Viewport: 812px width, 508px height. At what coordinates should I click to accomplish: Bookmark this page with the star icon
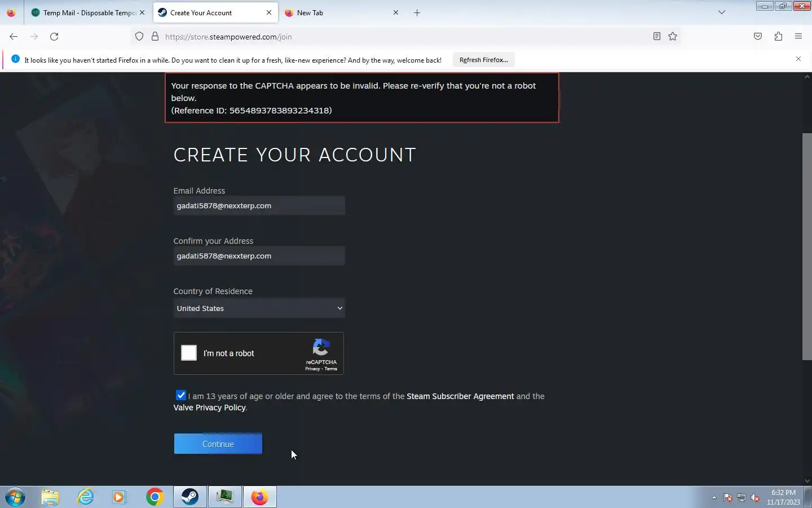[x=673, y=37]
